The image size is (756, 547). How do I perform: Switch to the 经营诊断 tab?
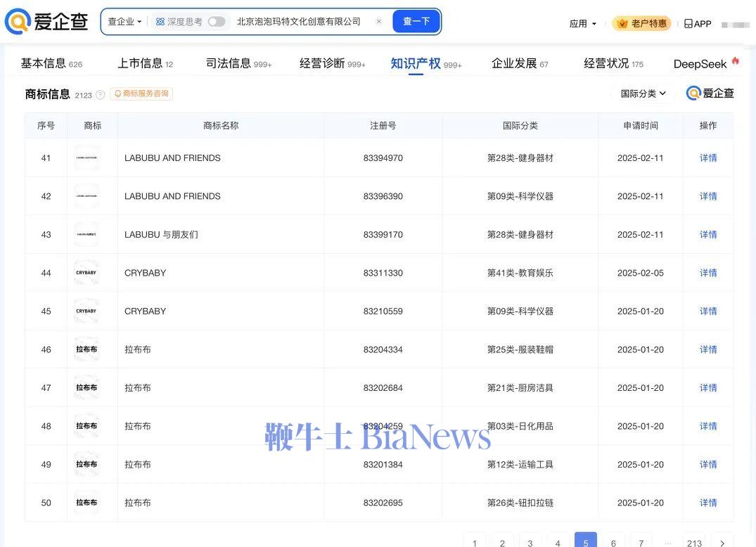pos(332,63)
